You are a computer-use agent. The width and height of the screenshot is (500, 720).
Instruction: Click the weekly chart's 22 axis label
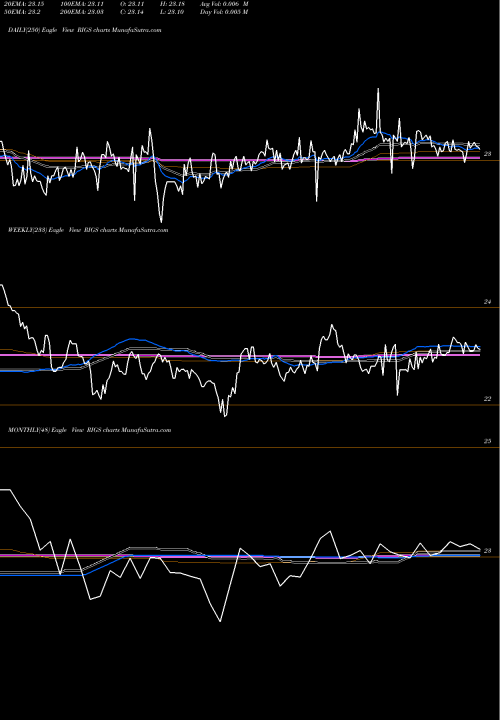tap(488, 399)
